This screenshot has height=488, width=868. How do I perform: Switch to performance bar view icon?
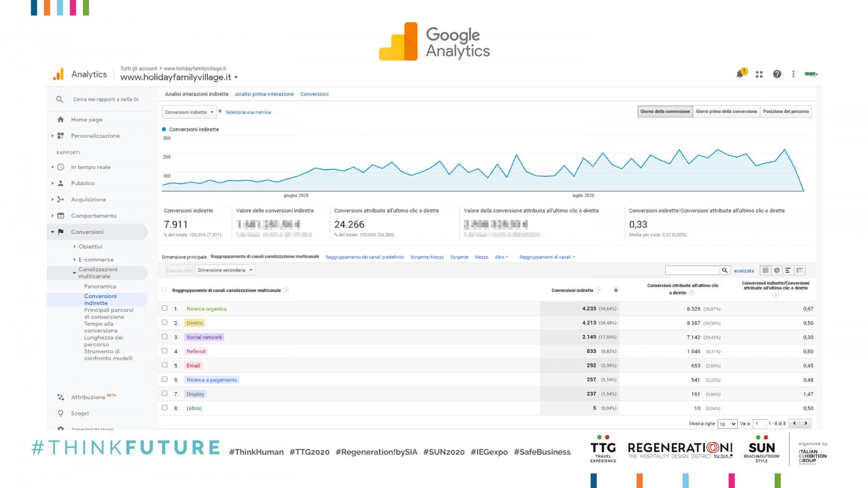(x=788, y=271)
